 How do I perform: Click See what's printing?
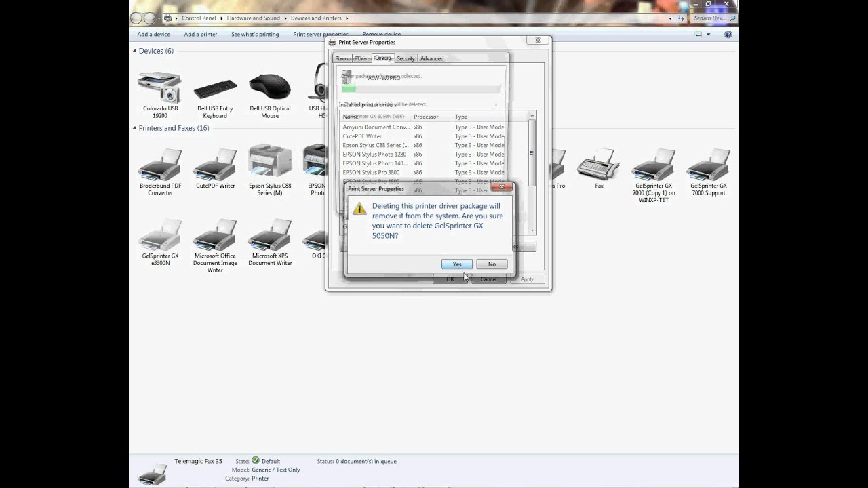coord(255,34)
